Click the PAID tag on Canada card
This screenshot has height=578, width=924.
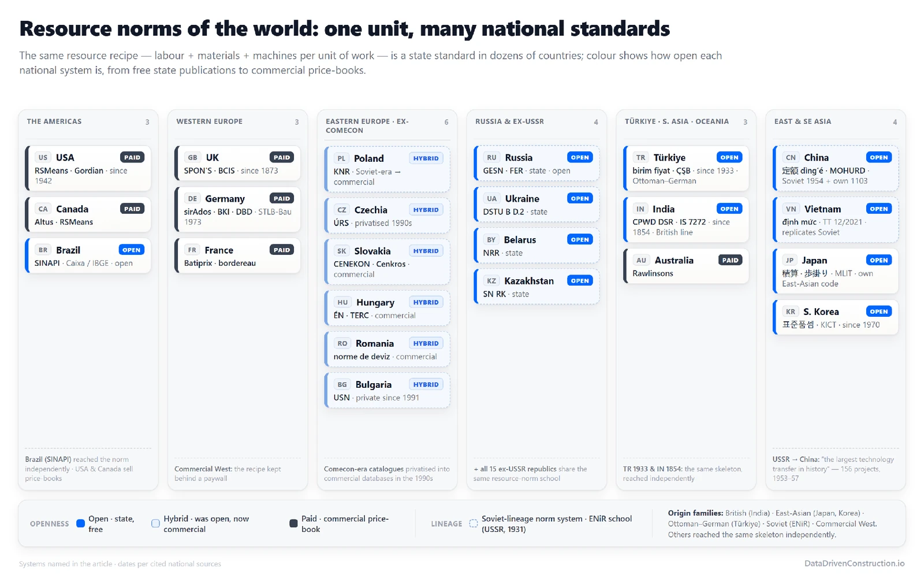coord(132,209)
